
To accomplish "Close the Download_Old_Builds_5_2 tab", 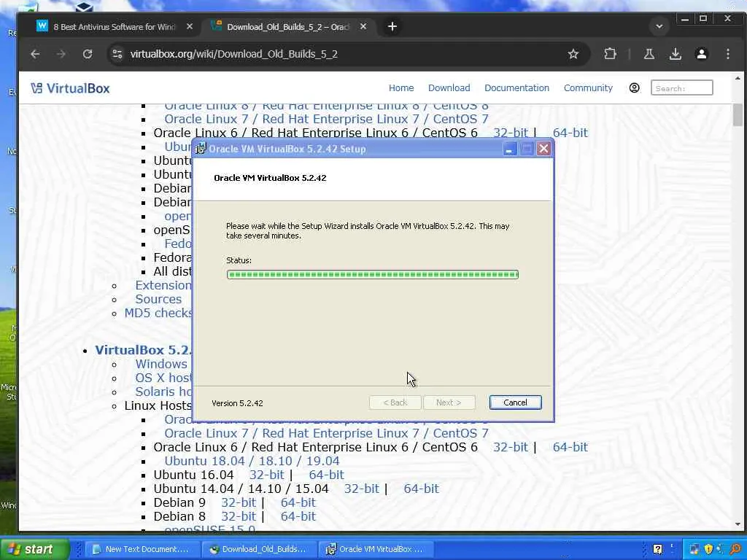I will [363, 27].
